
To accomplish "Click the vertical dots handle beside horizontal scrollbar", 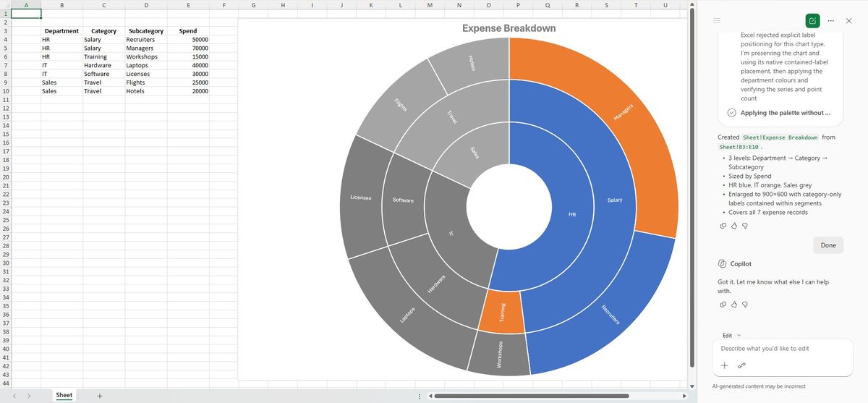I will tap(420, 396).
